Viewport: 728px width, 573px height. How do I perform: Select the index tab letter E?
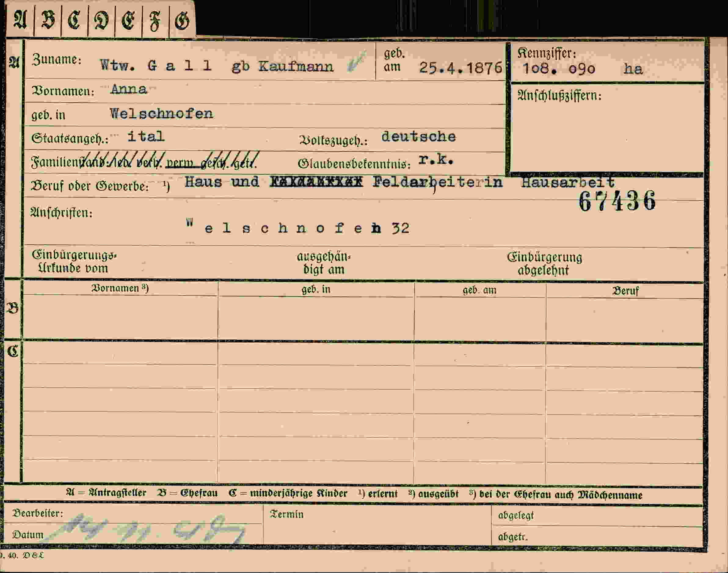tap(128, 21)
